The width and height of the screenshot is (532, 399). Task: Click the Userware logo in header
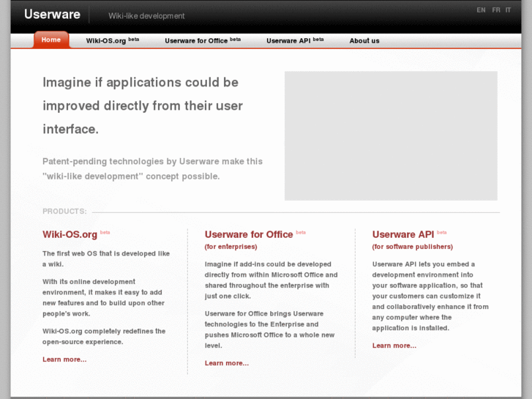53,15
